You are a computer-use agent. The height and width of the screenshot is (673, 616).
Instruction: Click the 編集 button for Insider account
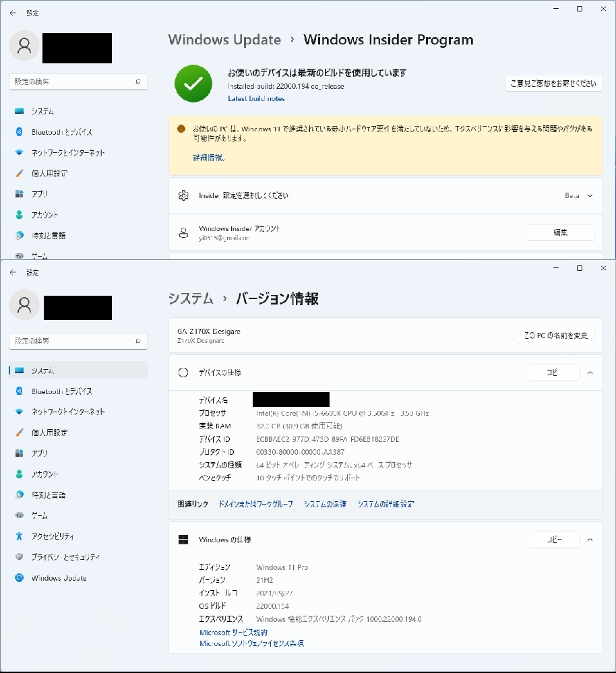point(560,232)
